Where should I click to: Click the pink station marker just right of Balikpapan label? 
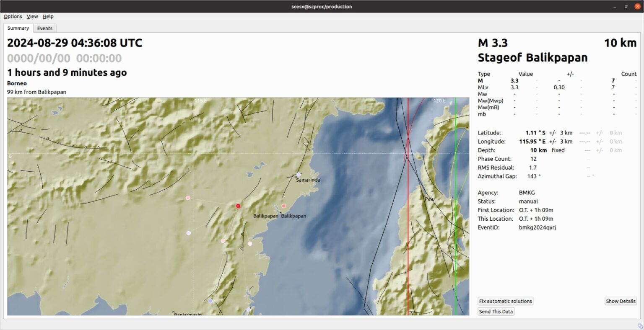(283, 206)
